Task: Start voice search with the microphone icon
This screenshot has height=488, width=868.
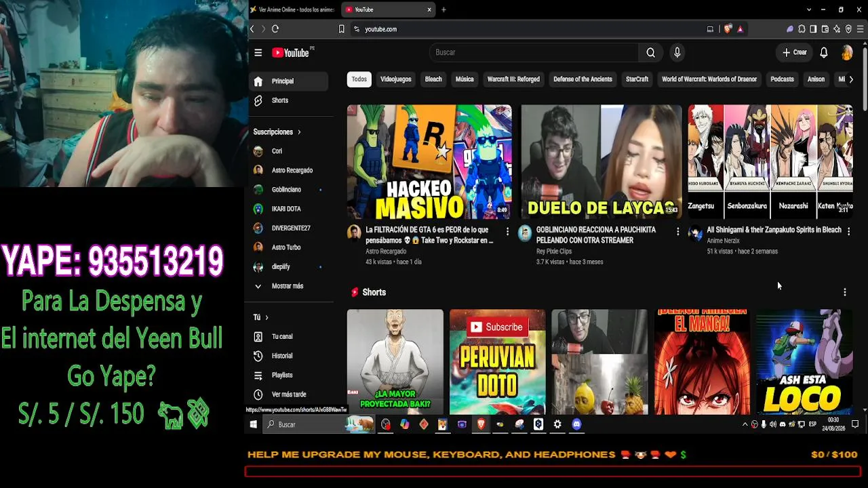Action: tap(677, 52)
